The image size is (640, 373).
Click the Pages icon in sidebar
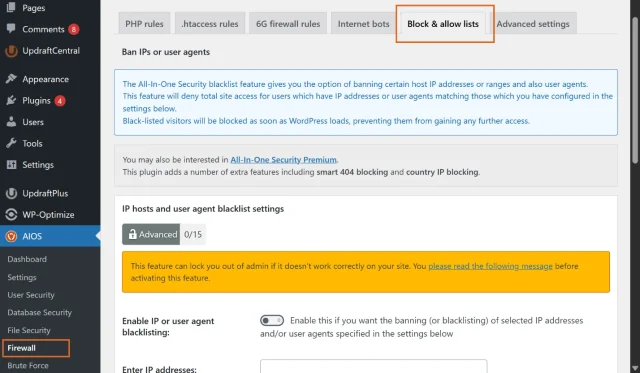(11, 7)
